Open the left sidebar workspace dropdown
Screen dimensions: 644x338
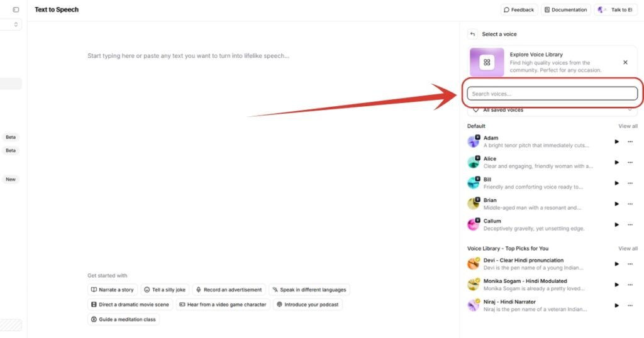click(x=13, y=25)
